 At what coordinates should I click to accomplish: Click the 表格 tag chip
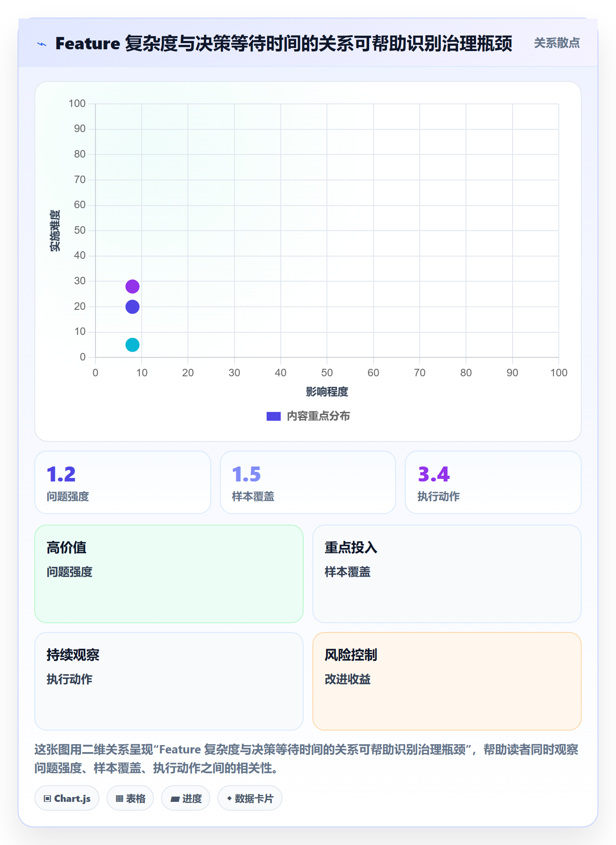pos(130,798)
